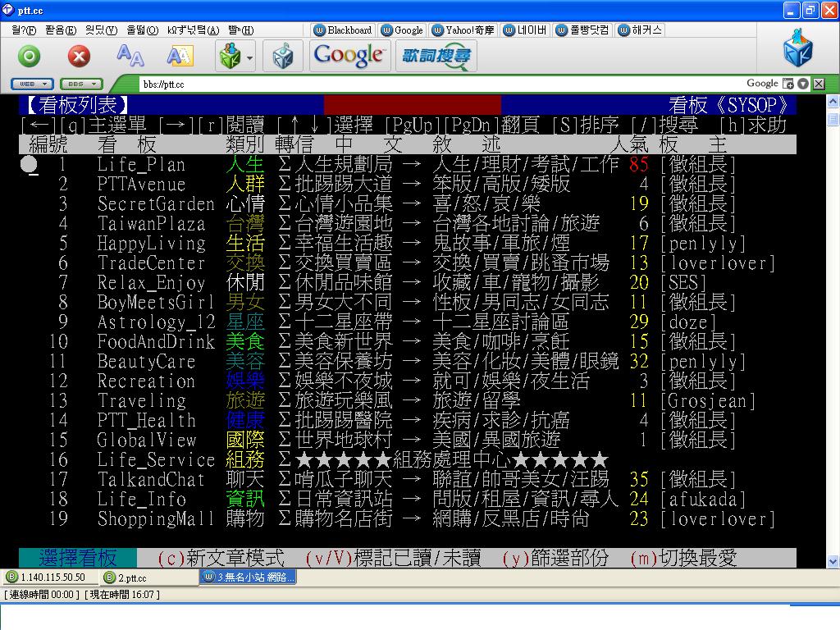Click the font size AA icon
Screen dimensions: 840x630
(x=130, y=56)
